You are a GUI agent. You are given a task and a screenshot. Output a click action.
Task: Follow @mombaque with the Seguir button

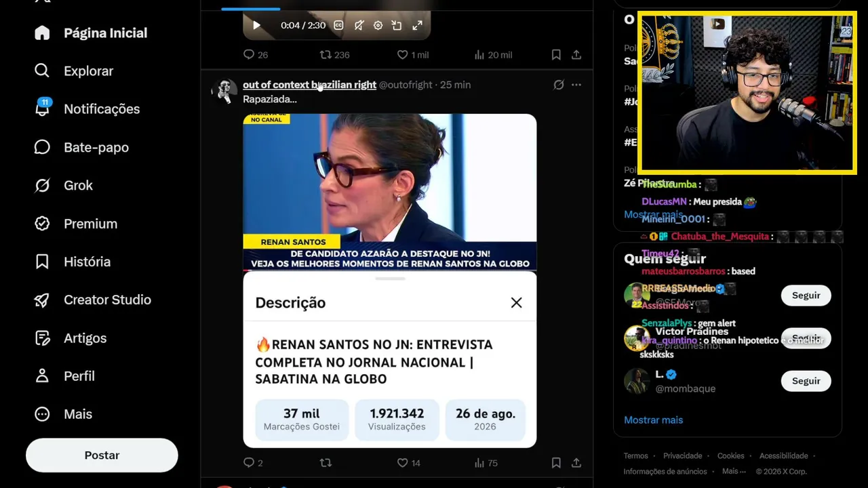tap(806, 381)
